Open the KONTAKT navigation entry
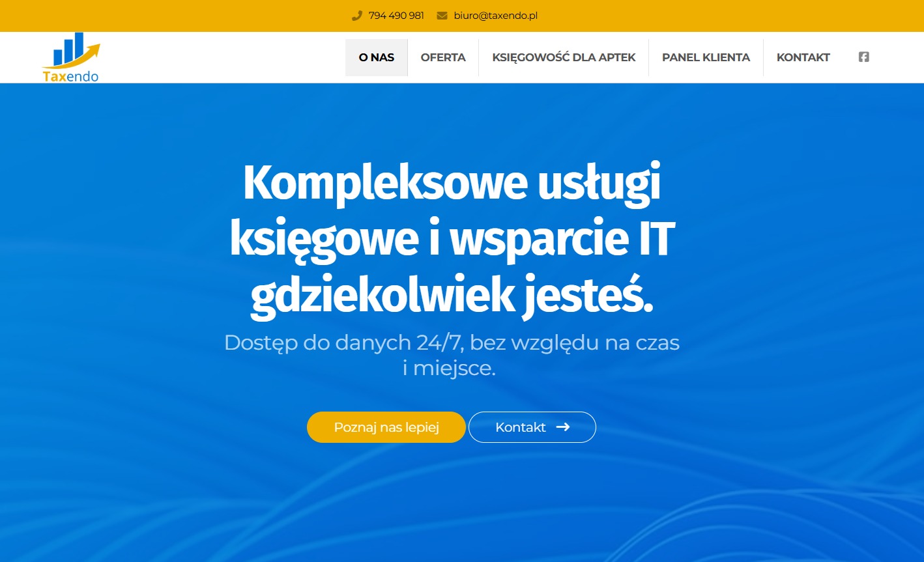924x562 pixels. point(803,57)
